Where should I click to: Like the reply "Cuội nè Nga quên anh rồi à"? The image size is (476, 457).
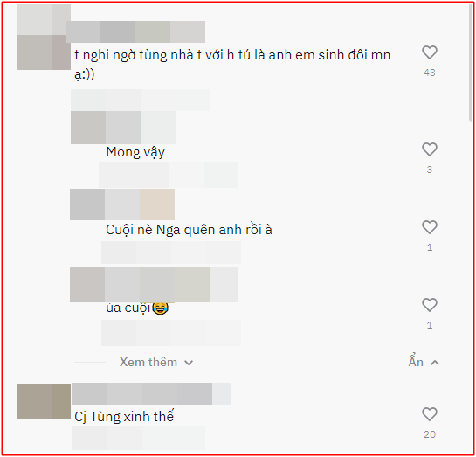click(430, 227)
